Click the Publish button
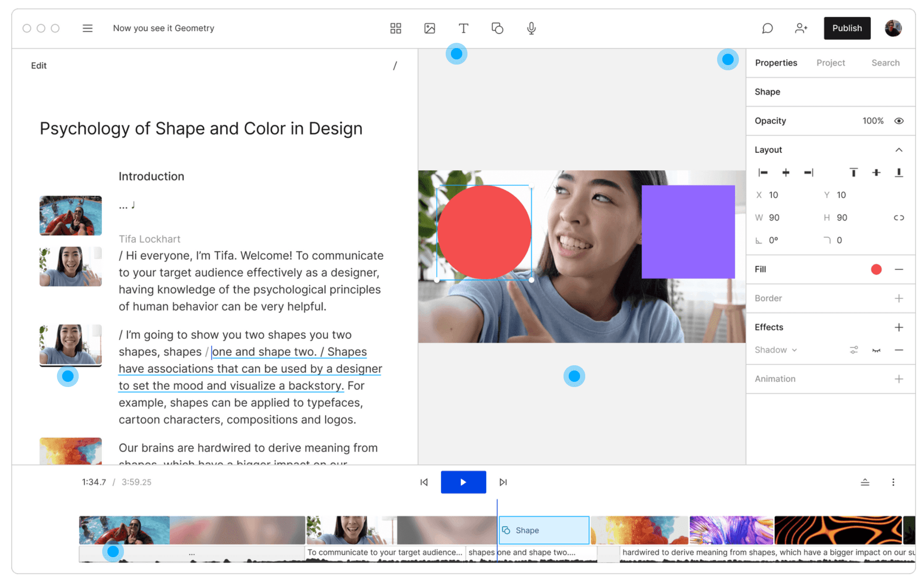Image resolution: width=924 pixels, height=584 pixels. coord(847,28)
